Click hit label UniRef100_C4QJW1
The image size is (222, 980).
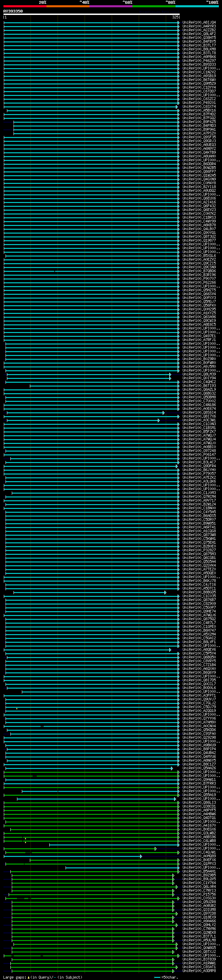click(199, 852)
